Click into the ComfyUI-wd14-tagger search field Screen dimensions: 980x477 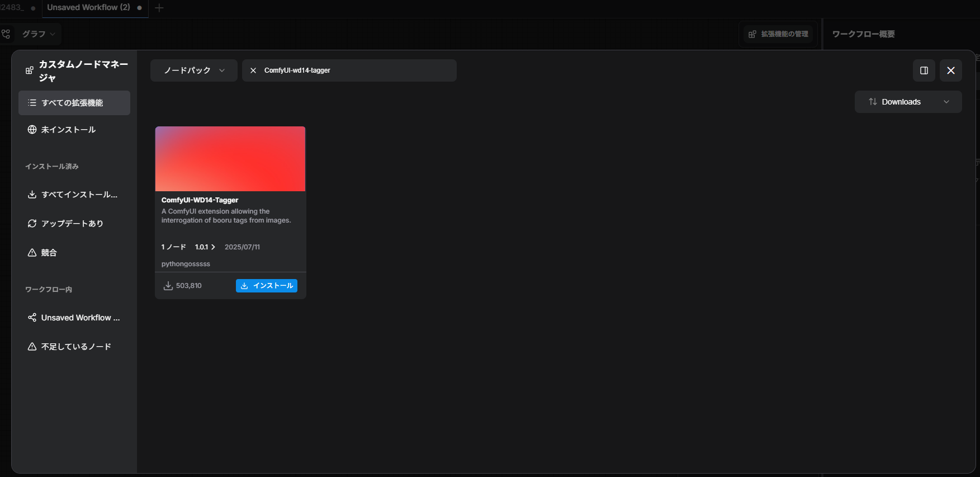point(349,70)
